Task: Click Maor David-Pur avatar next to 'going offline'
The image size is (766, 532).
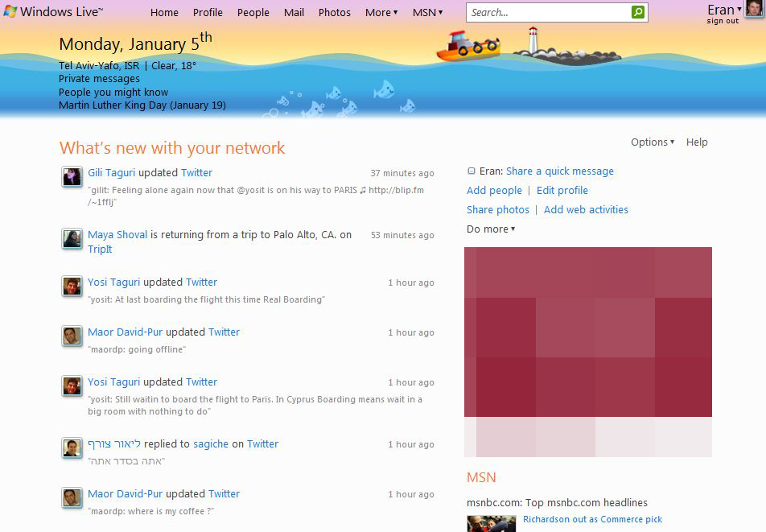Action: (72, 336)
